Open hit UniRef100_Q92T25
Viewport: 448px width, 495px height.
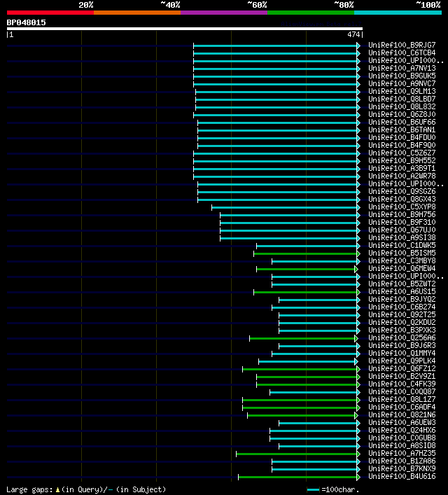click(402, 315)
